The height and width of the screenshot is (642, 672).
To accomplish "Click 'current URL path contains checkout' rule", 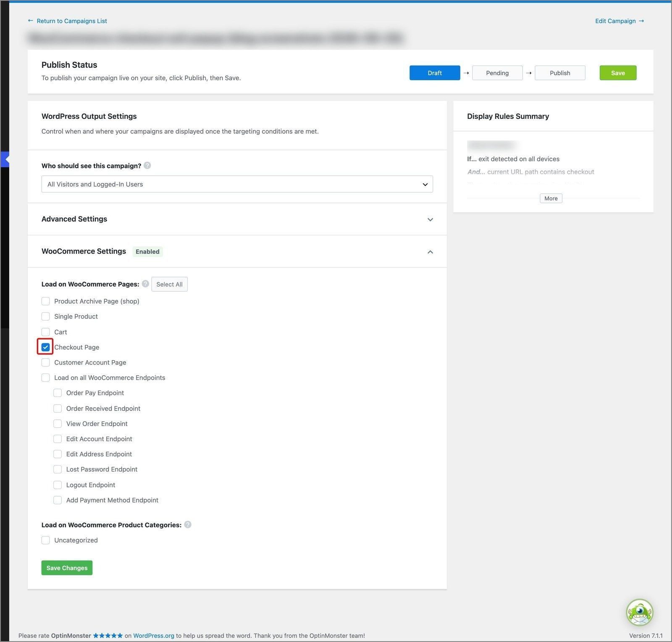I will [x=541, y=171].
